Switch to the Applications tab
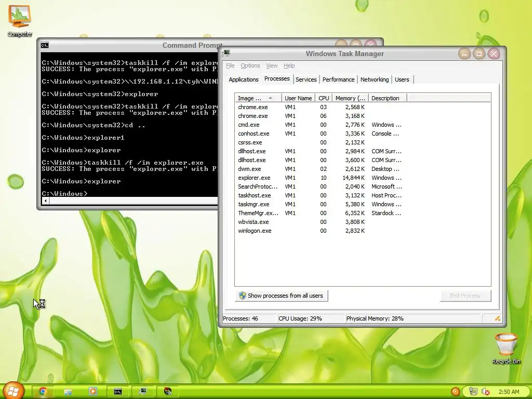532x399 pixels. (x=243, y=79)
